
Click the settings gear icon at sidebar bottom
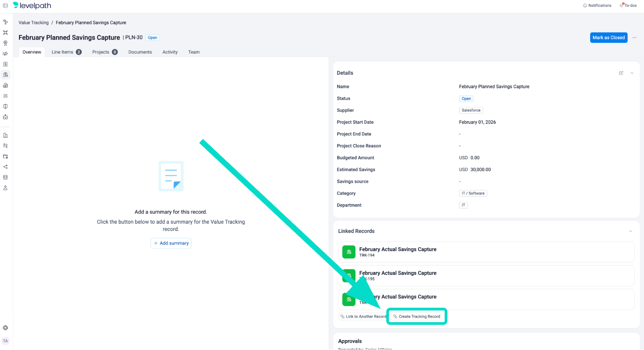5,328
